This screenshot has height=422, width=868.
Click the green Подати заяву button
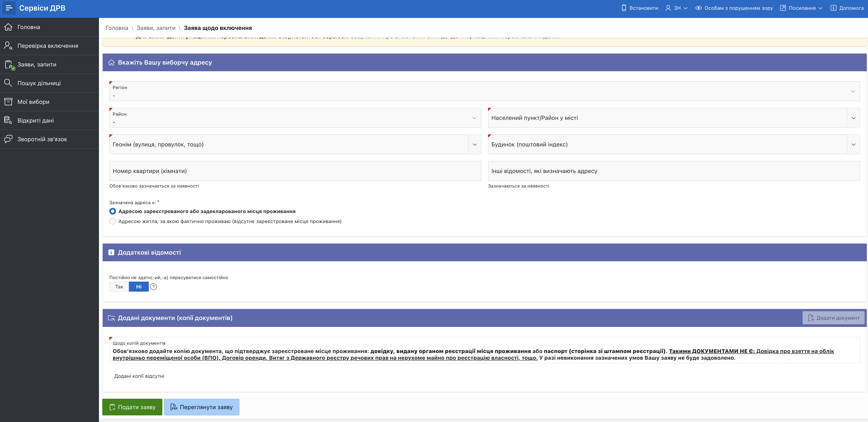(132, 407)
